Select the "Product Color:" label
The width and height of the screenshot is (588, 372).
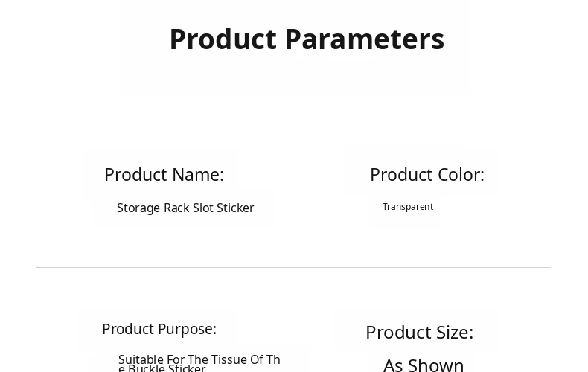[426, 174]
